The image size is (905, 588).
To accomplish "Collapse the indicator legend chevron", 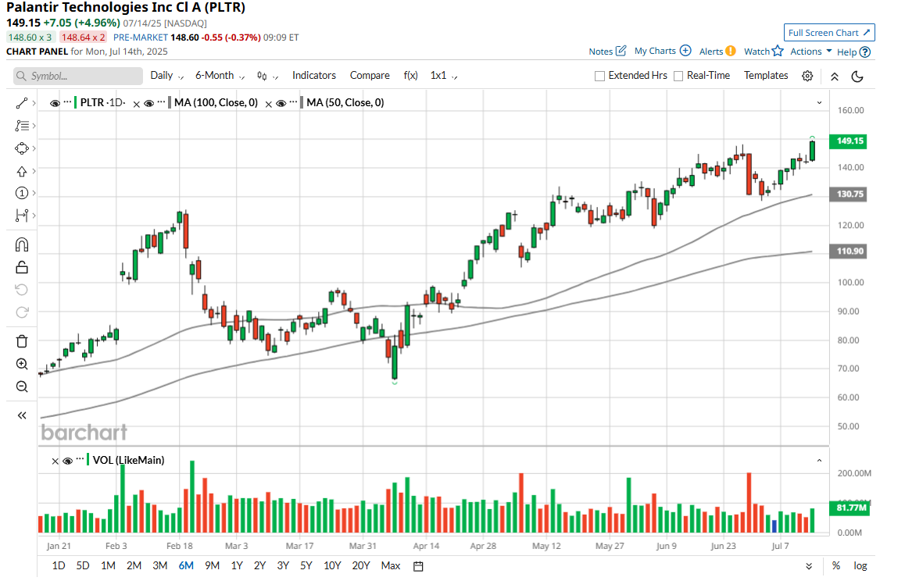I will point(820,102).
